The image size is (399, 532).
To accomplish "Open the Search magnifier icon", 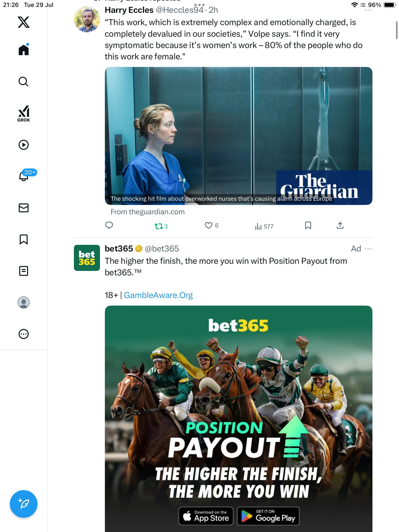I will [x=24, y=82].
